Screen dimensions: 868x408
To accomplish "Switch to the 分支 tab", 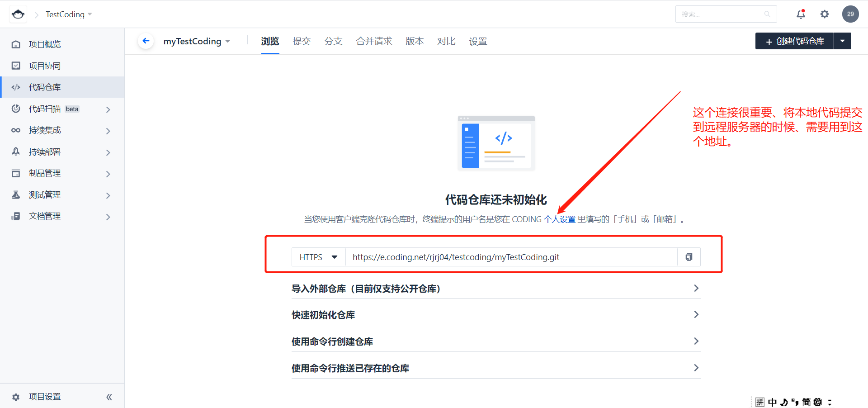I will coord(333,41).
